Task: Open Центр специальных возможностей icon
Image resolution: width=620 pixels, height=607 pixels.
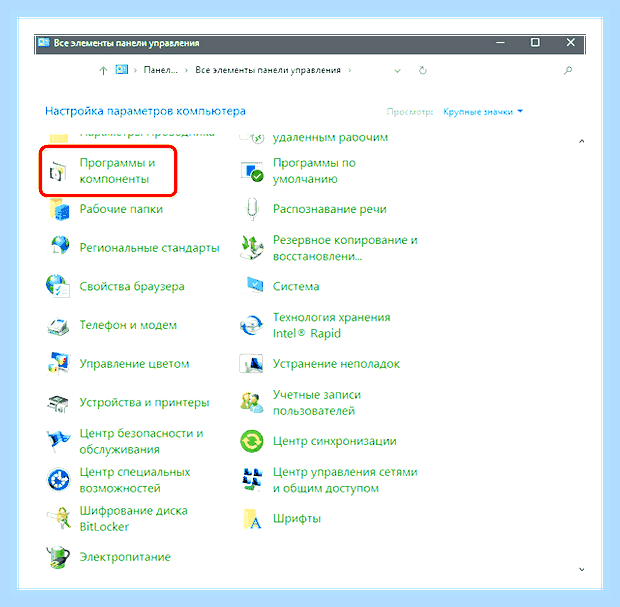Action: coord(59,480)
